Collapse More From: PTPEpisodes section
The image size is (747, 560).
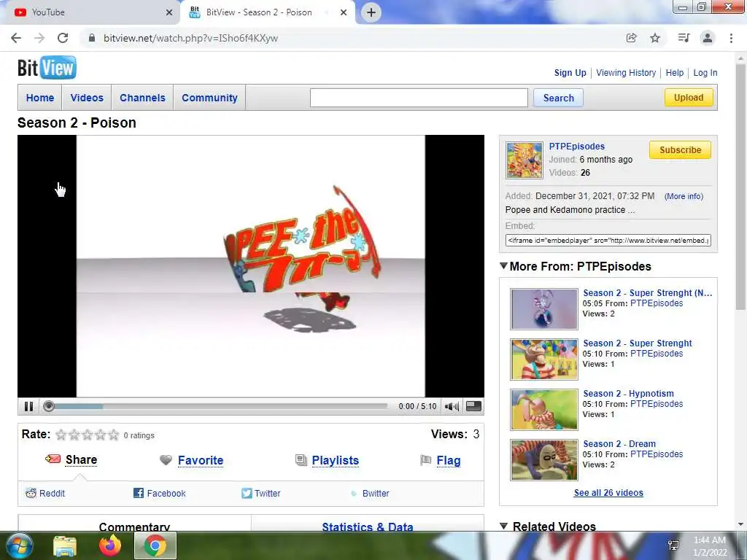(x=503, y=265)
